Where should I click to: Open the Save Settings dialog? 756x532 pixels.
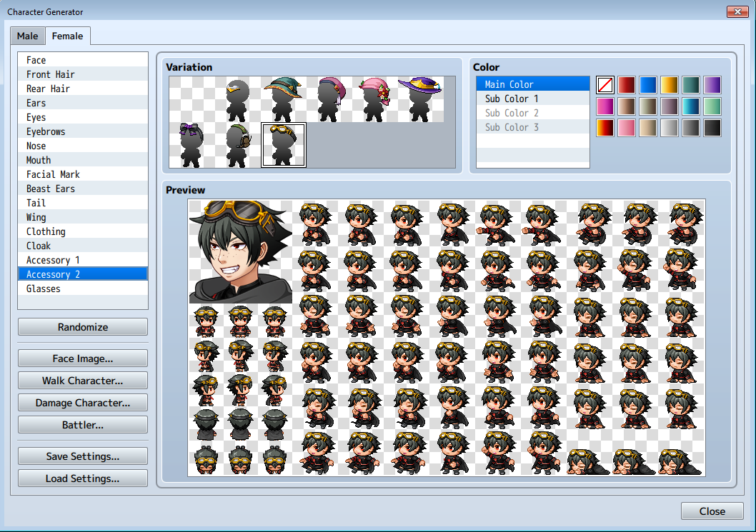pyautogui.click(x=83, y=456)
